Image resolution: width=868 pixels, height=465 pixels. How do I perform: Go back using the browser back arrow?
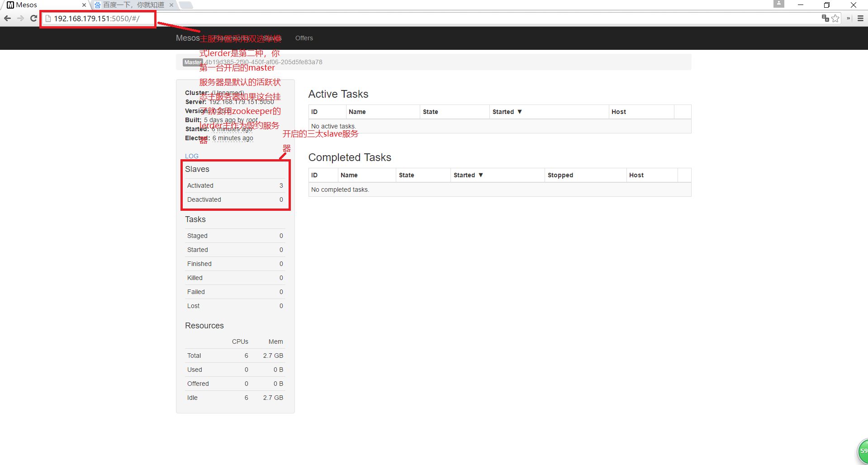tap(7, 18)
